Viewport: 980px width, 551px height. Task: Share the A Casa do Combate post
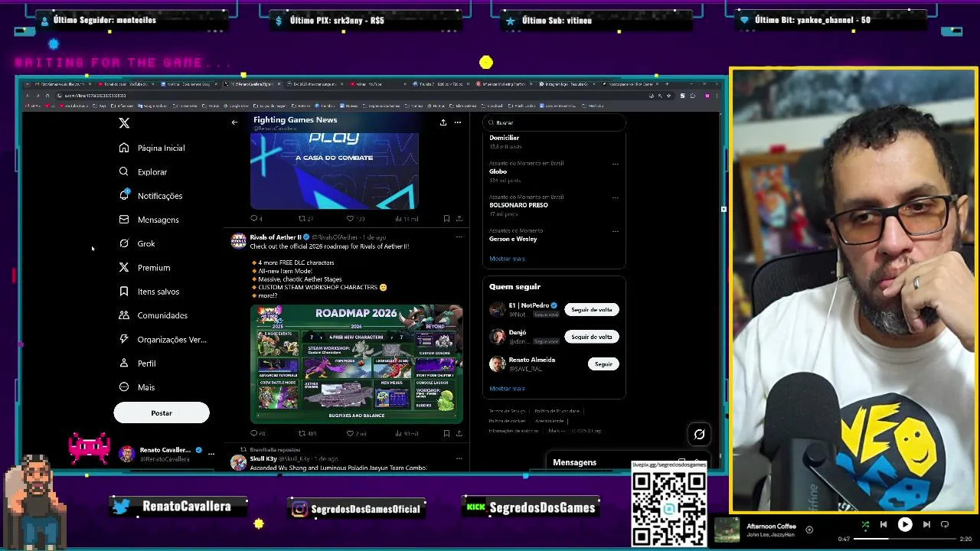459,219
